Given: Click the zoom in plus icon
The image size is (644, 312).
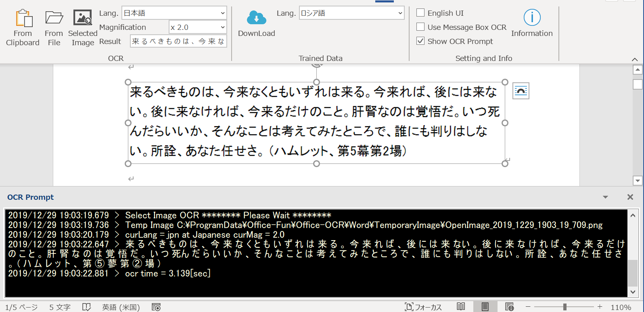Looking at the screenshot, I should [x=600, y=307].
